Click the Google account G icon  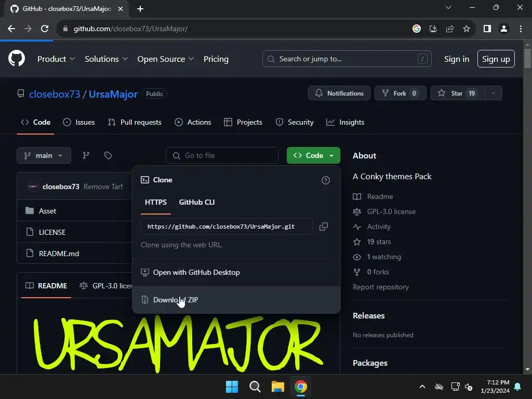tap(417, 29)
